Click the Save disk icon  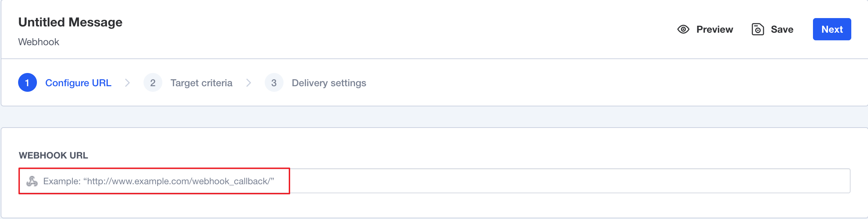click(758, 29)
